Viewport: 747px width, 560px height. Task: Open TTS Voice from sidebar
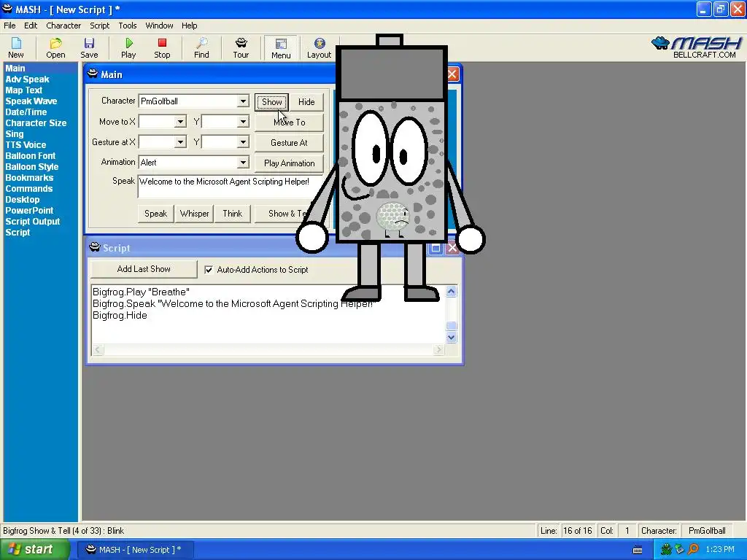(x=26, y=145)
